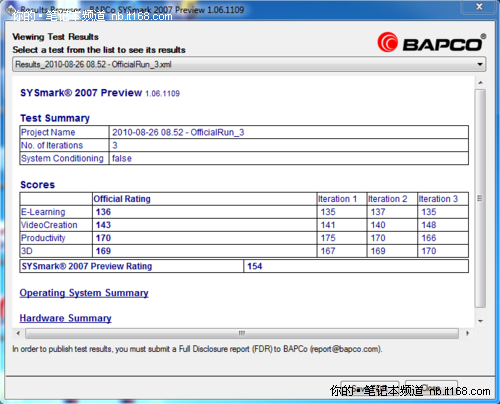The height and width of the screenshot is (404, 500).
Task: Click the vertical scrollbar up arrow
Action: coord(480,83)
